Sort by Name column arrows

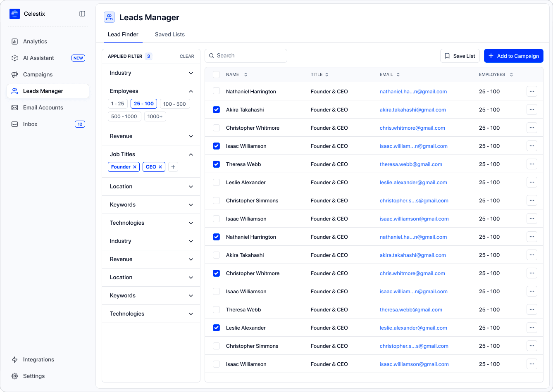246,74
